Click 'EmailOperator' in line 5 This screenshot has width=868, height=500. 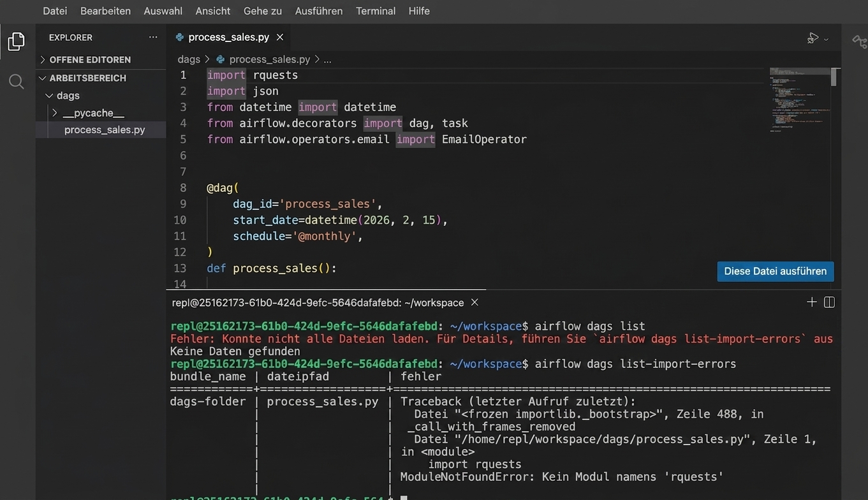point(484,140)
